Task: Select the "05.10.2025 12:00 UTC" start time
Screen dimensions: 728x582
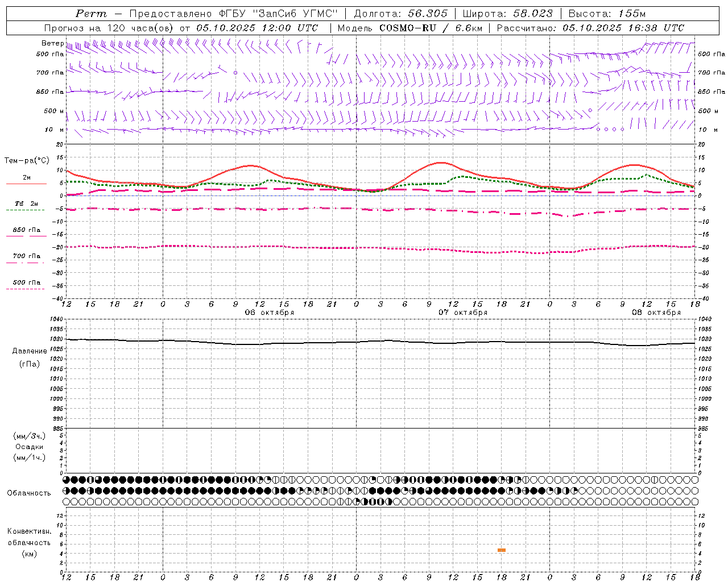Action: (x=257, y=28)
